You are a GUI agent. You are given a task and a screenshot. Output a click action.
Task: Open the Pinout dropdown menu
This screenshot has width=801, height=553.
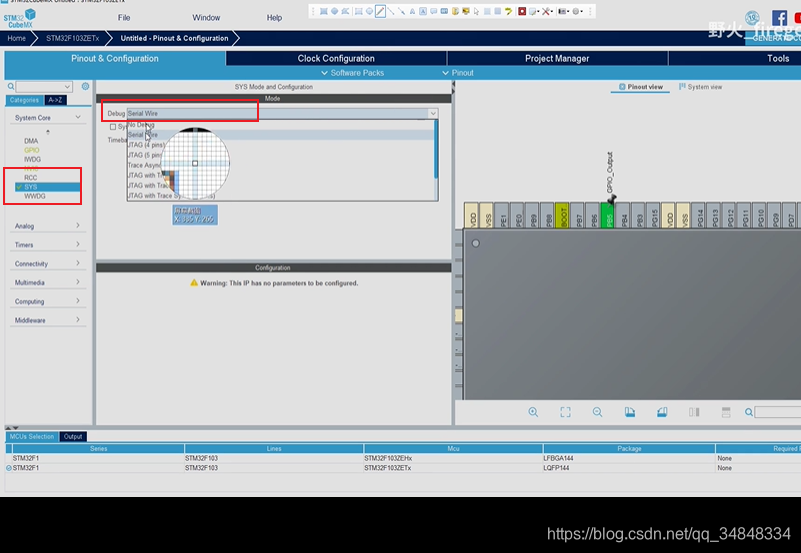458,73
